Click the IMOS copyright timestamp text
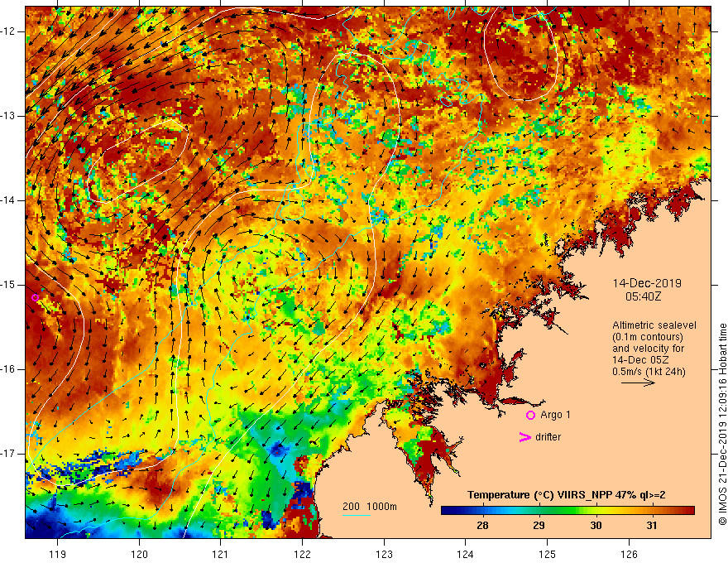728x563 pixels. (x=722, y=425)
